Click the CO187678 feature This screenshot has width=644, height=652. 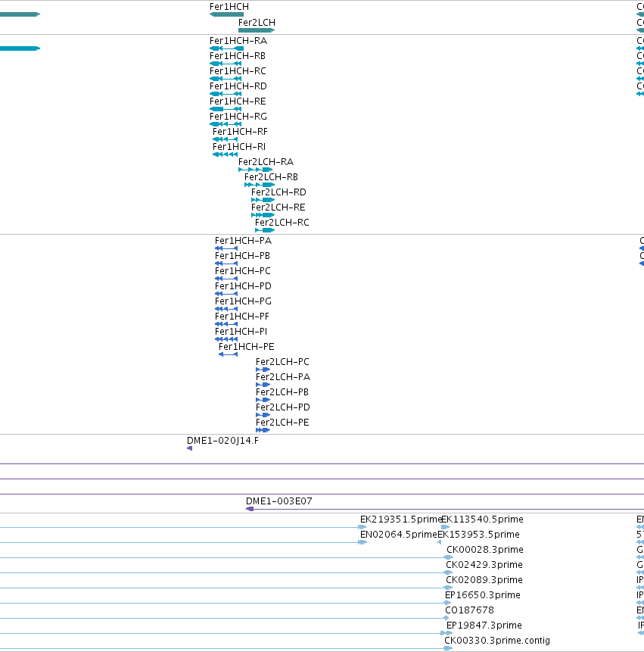225,619
